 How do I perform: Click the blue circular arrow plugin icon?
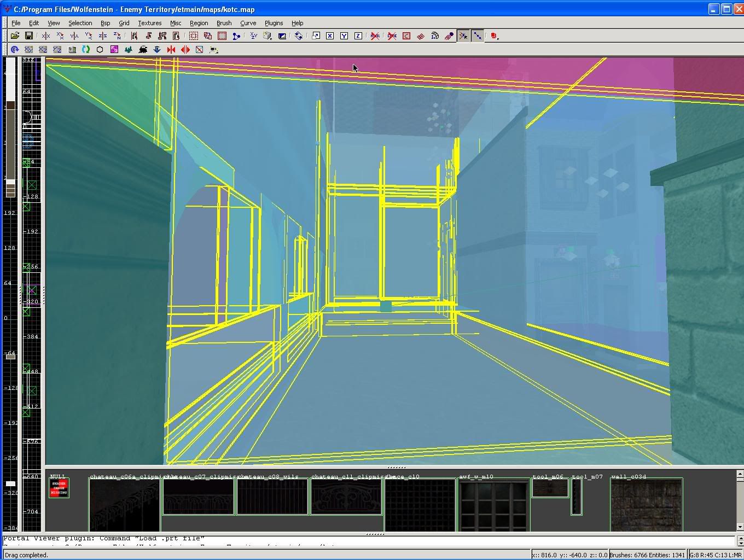(15, 50)
